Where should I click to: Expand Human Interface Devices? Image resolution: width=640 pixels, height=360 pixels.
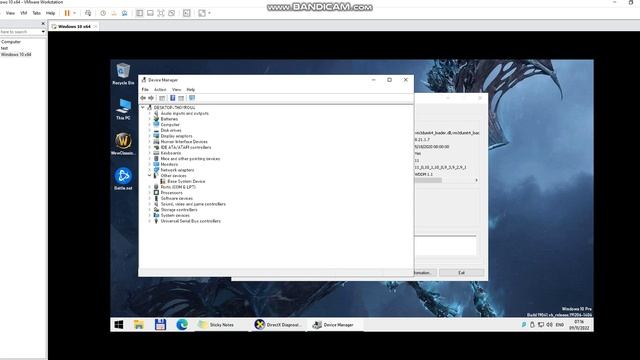coord(150,142)
